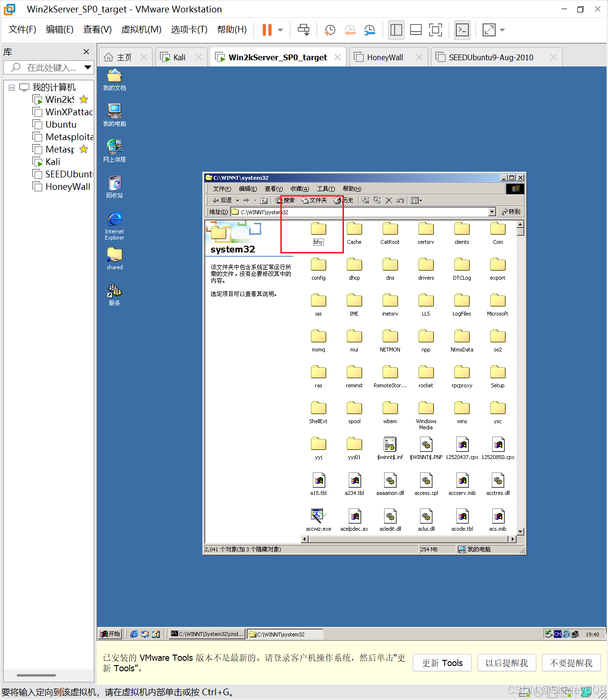Select the shared folder desktop icon

tap(114, 259)
